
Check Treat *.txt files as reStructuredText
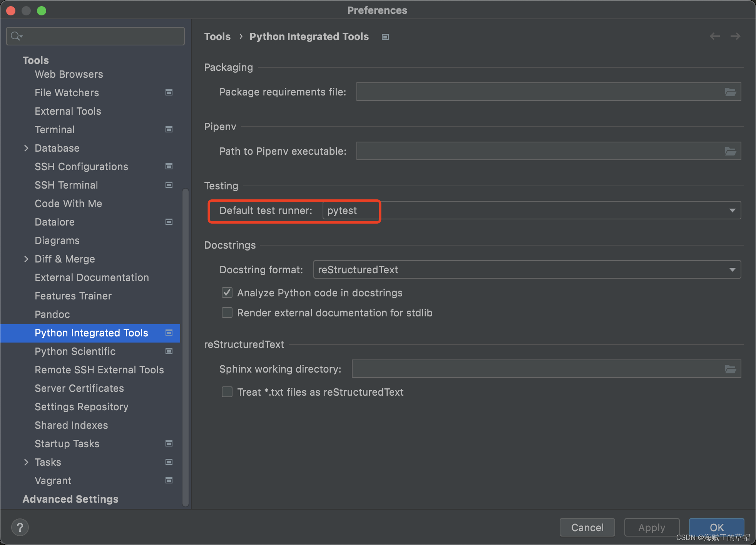pos(227,392)
